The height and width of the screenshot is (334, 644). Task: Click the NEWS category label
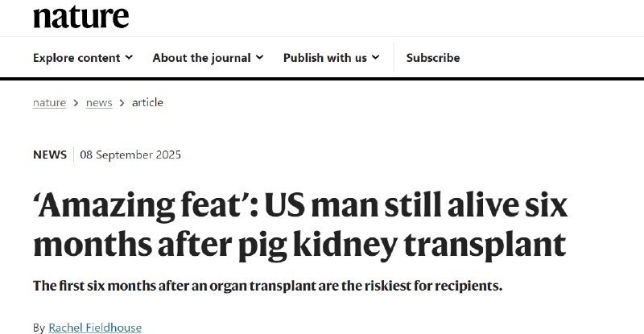click(x=50, y=155)
